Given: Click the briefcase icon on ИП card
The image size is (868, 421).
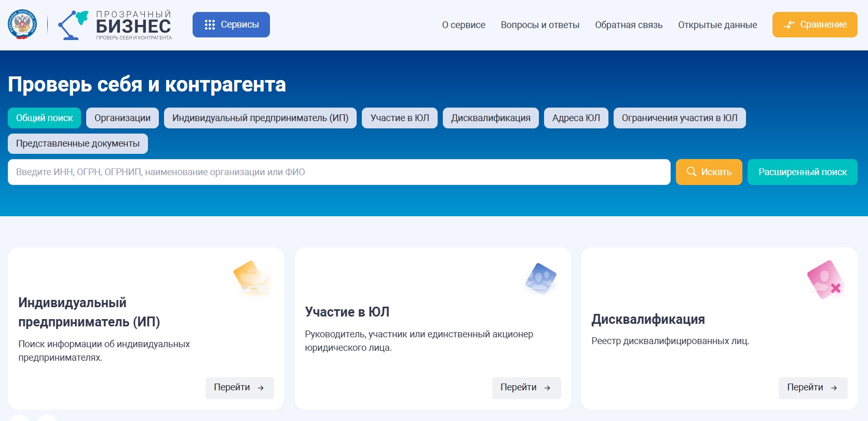Looking at the screenshot, I should [x=252, y=278].
